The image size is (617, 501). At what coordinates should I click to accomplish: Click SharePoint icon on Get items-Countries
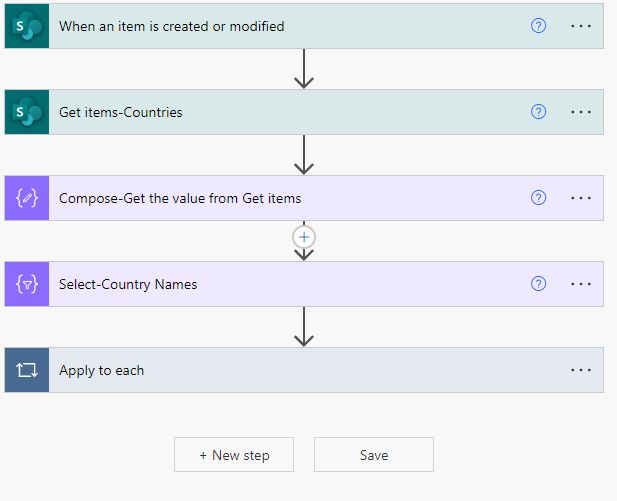[27, 112]
